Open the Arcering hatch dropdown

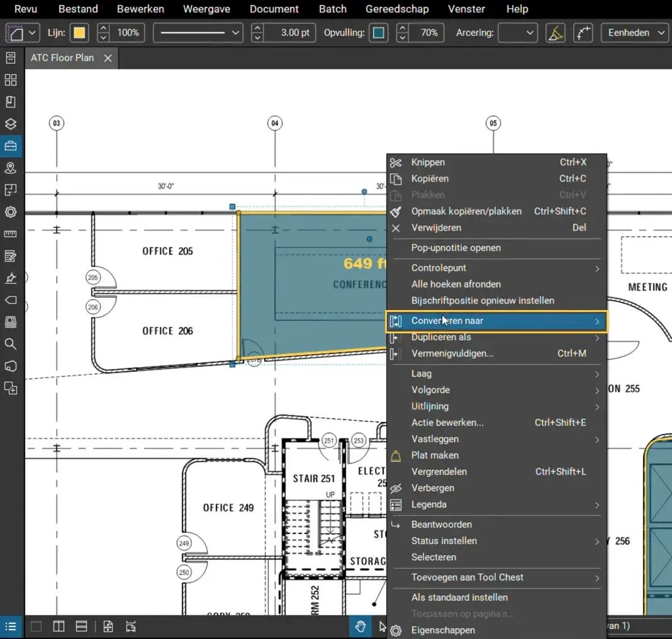click(517, 33)
